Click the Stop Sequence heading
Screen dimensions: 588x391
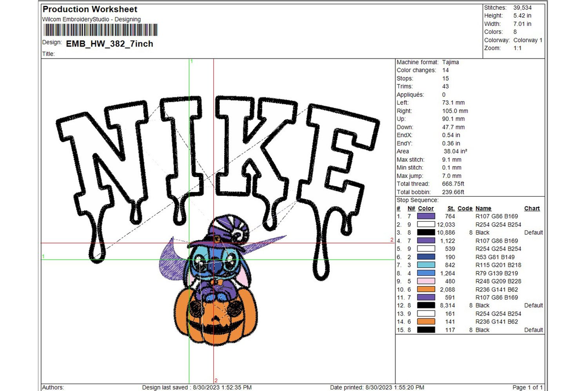tap(417, 200)
